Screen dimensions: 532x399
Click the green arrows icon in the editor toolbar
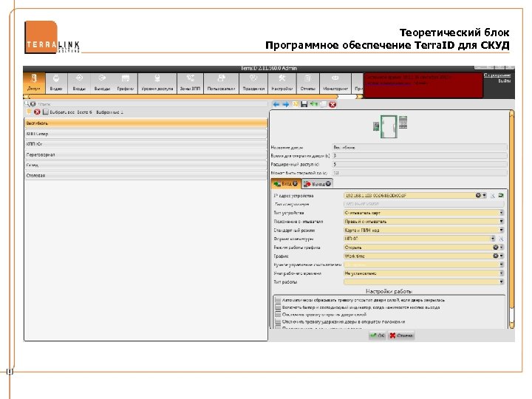[313, 104]
